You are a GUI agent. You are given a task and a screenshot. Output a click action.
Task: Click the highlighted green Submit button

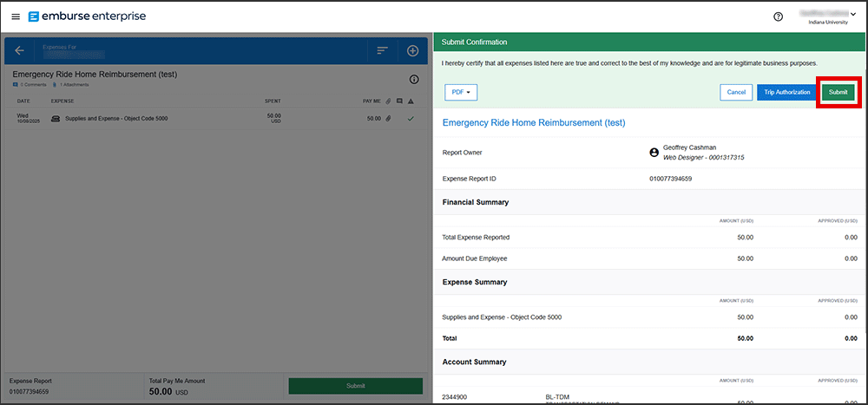point(838,92)
